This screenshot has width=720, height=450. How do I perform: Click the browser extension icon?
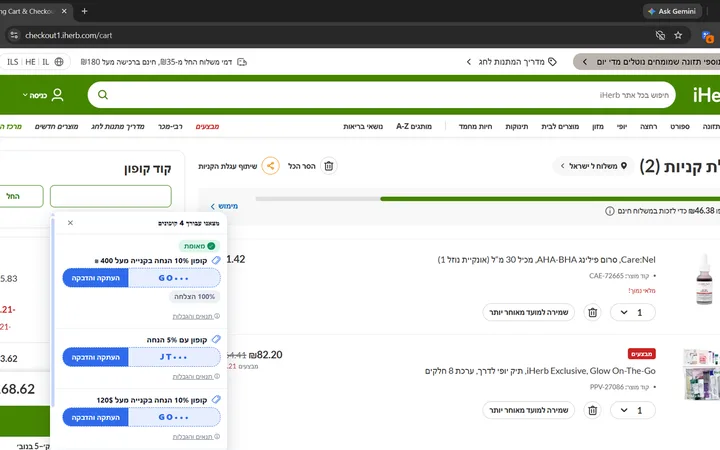708,36
